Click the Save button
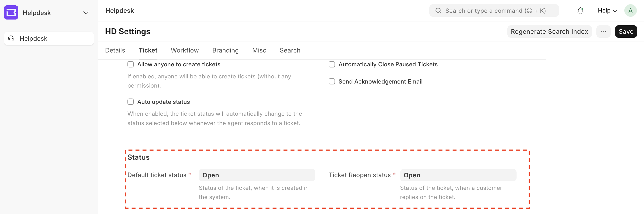This screenshot has height=214, width=644. tap(626, 31)
